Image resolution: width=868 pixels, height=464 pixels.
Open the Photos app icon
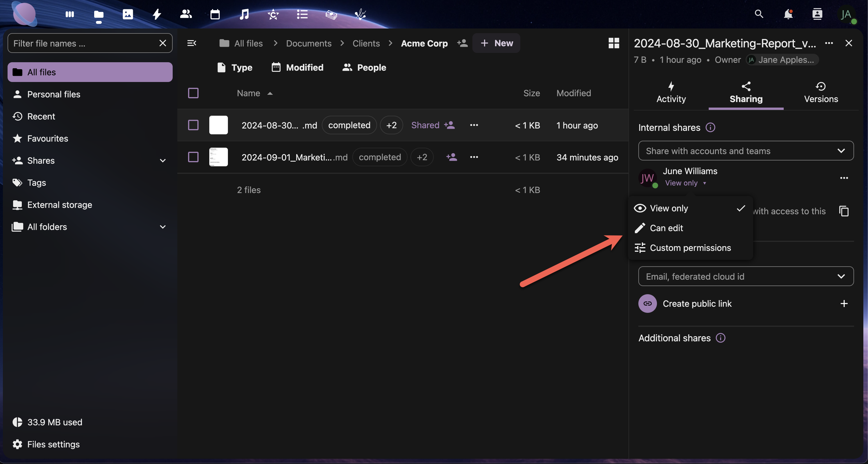[128, 14]
